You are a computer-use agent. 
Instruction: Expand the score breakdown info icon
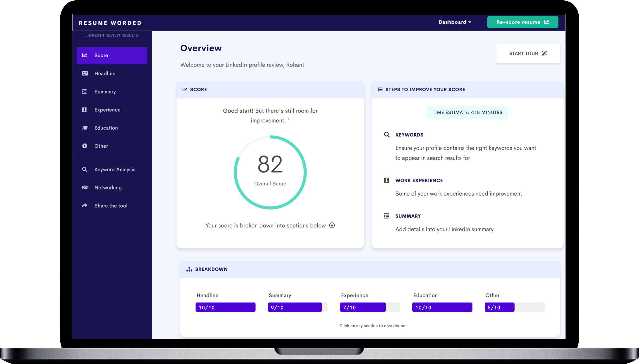pyautogui.click(x=332, y=225)
